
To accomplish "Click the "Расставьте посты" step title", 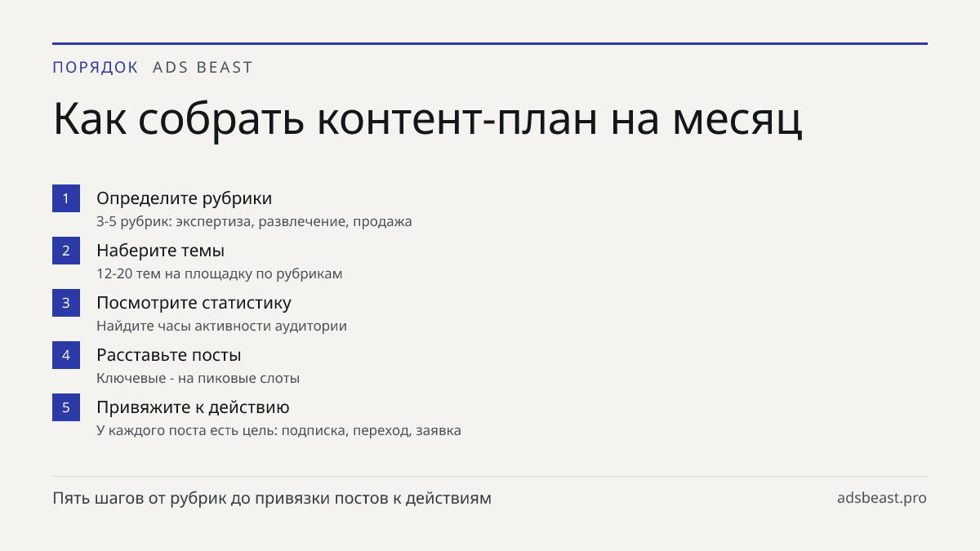I will coord(169,355).
